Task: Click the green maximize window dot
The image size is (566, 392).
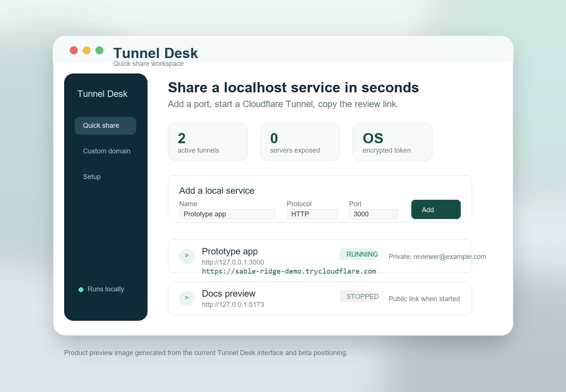Action: [x=100, y=50]
